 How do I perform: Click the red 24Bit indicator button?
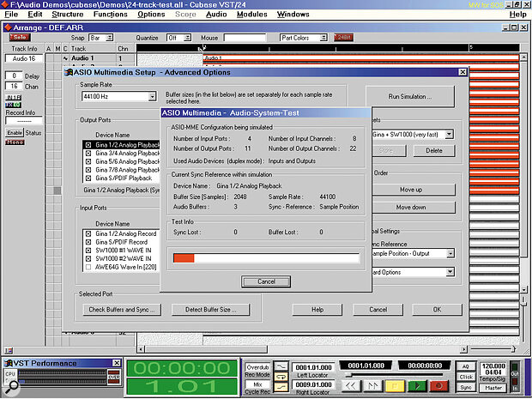pos(343,37)
